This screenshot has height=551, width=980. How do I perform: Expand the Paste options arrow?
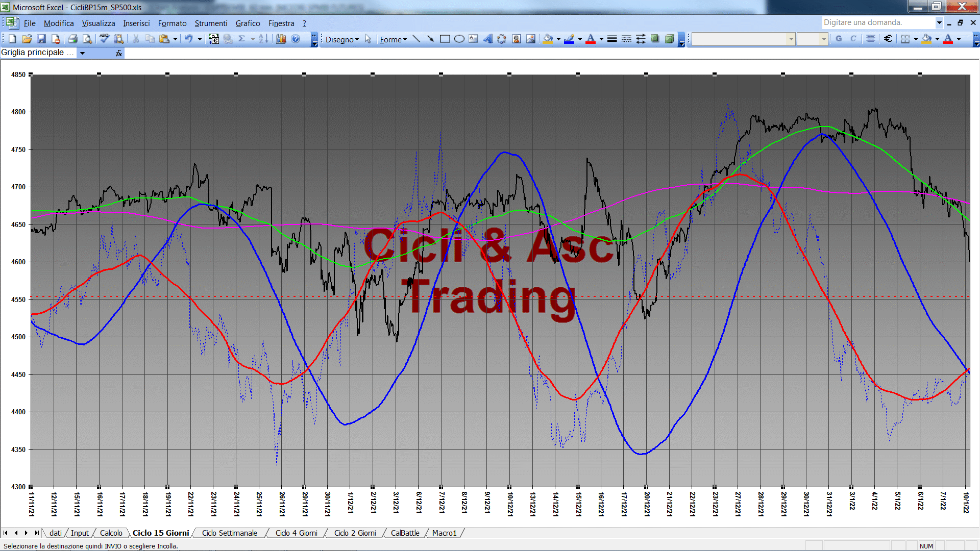(175, 39)
